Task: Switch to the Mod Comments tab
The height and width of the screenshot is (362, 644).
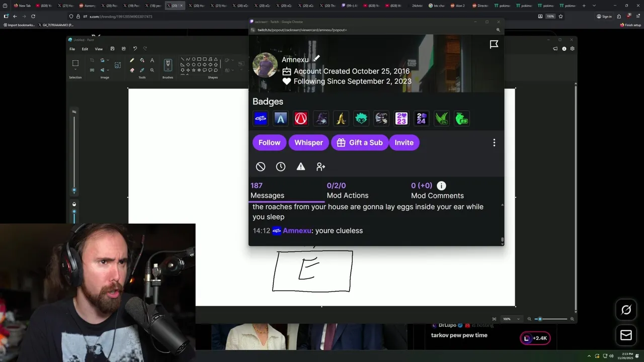Action: click(x=437, y=191)
